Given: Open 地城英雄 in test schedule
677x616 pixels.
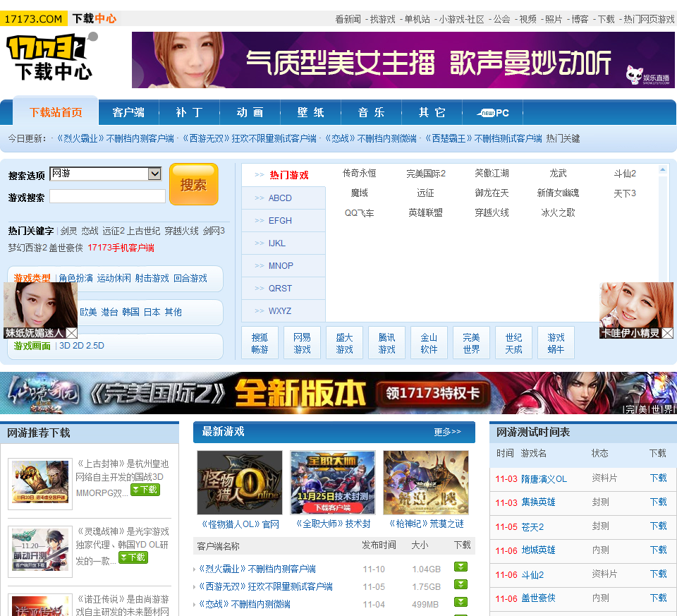Looking at the screenshot, I should pos(538,550).
